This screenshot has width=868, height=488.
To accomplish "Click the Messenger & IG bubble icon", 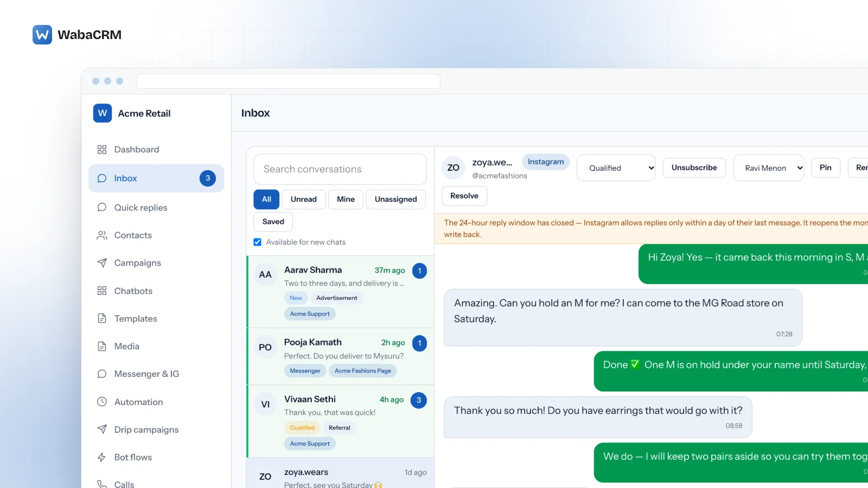I will click(x=102, y=374).
